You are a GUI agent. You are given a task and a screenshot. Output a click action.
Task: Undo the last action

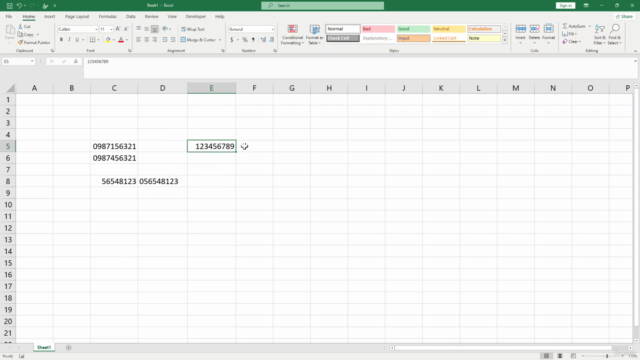point(19,6)
